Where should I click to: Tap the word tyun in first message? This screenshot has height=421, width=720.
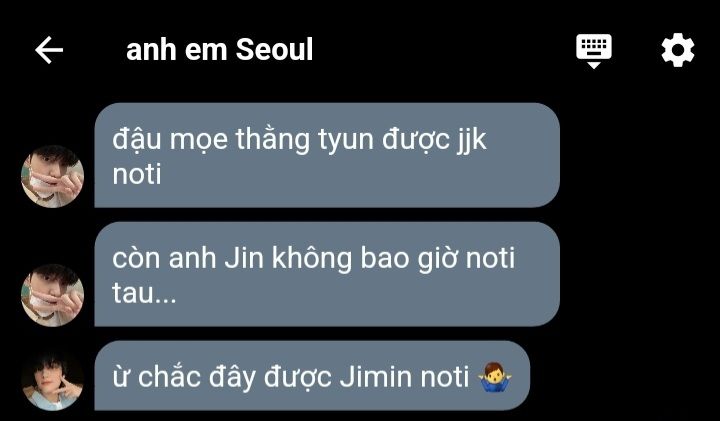point(346,140)
